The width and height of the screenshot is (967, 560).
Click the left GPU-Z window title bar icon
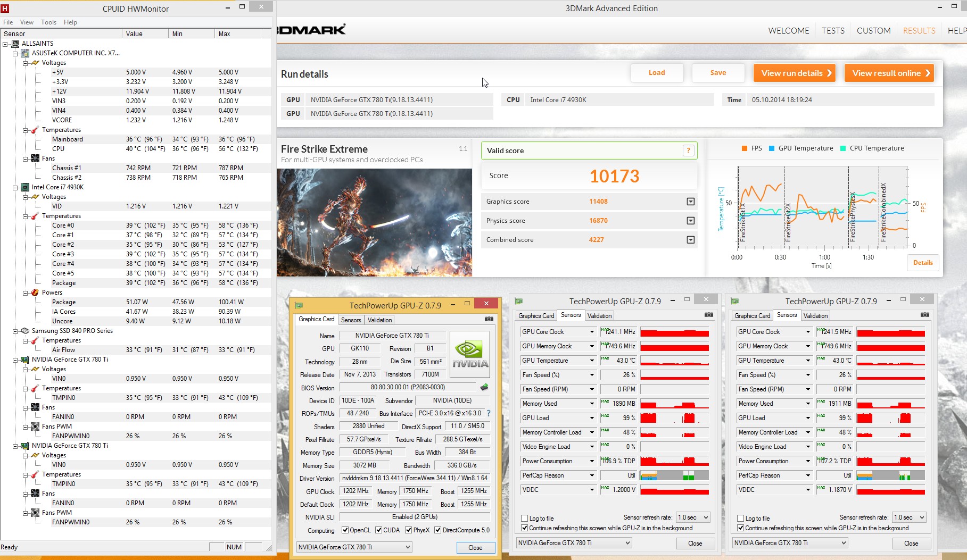pyautogui.click(x=299, y=305)
